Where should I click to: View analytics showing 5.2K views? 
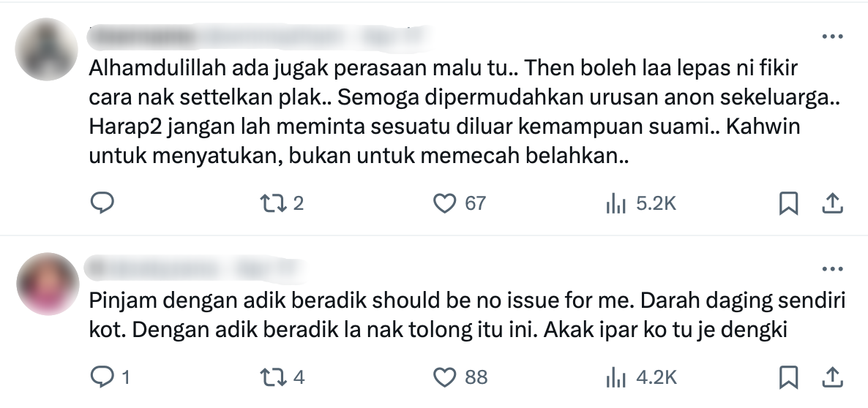pos(641,204)
